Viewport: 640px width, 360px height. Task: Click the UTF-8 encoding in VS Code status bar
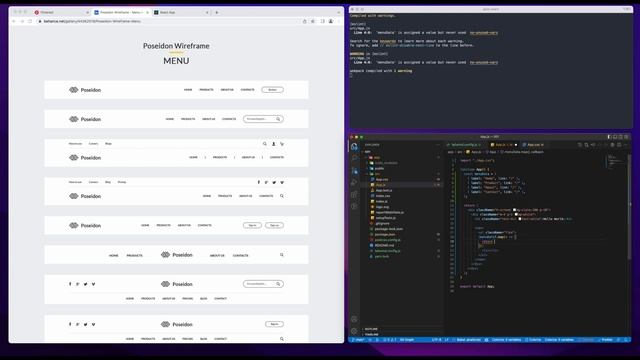(436, 340)
